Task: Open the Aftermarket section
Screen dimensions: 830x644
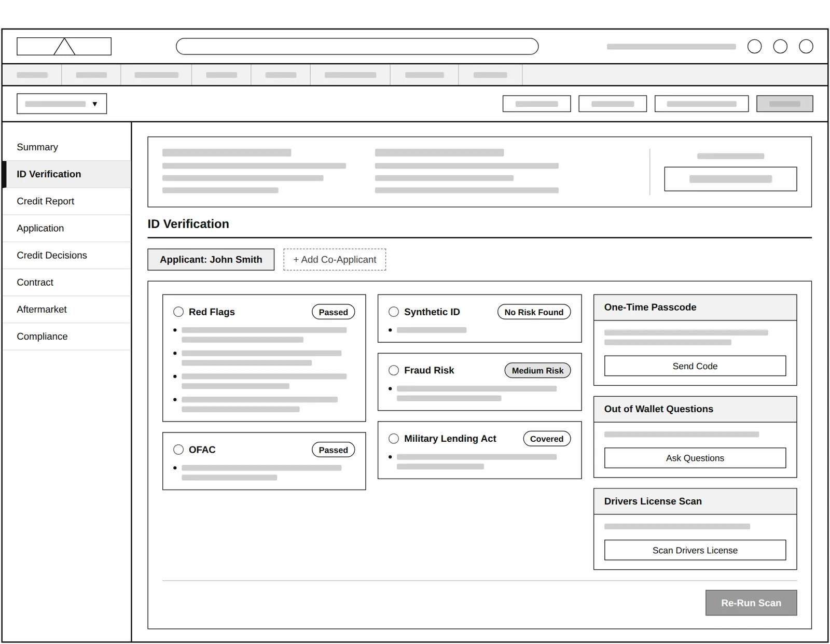Action: [67, 309]
